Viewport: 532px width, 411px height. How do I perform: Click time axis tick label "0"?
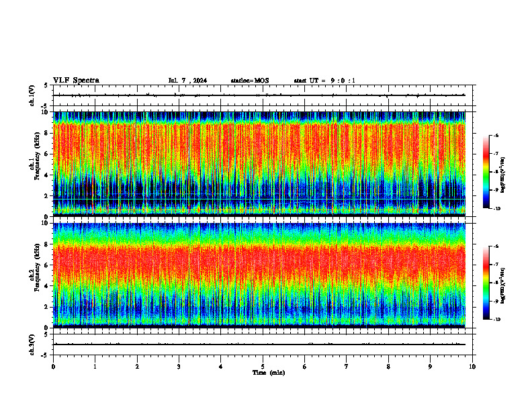(x=53, y=366)
